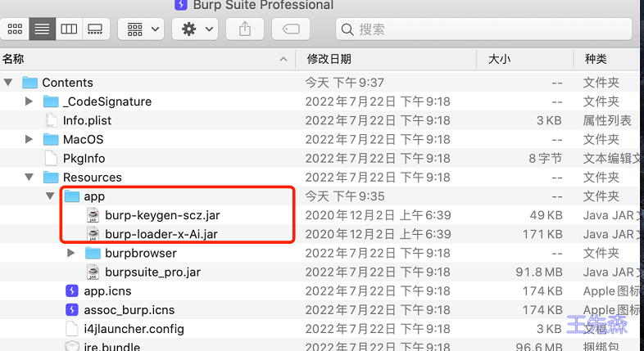Expand the MacOS folder

(29, 139)
